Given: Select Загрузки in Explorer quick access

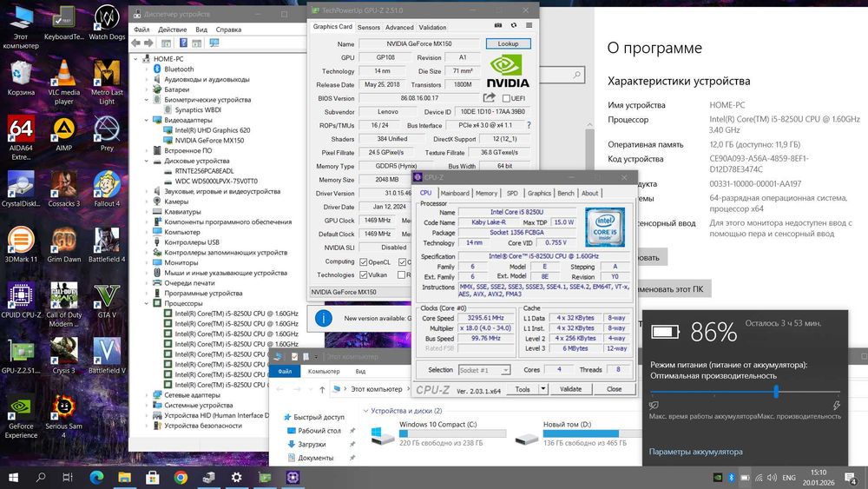Looking at the screenshot, I should [312, 444].
